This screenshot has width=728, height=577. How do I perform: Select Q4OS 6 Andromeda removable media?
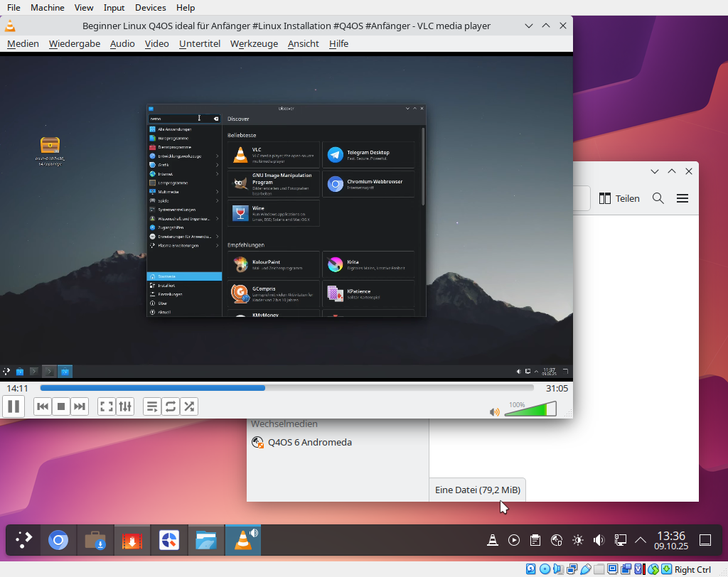coord(309,443)
